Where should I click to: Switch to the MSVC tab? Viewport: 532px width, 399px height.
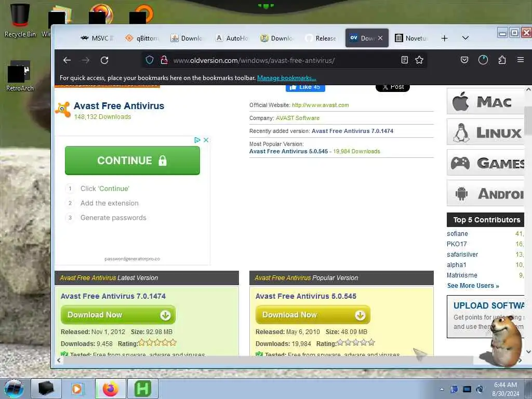pyautogui.click(x=97, y=38)
